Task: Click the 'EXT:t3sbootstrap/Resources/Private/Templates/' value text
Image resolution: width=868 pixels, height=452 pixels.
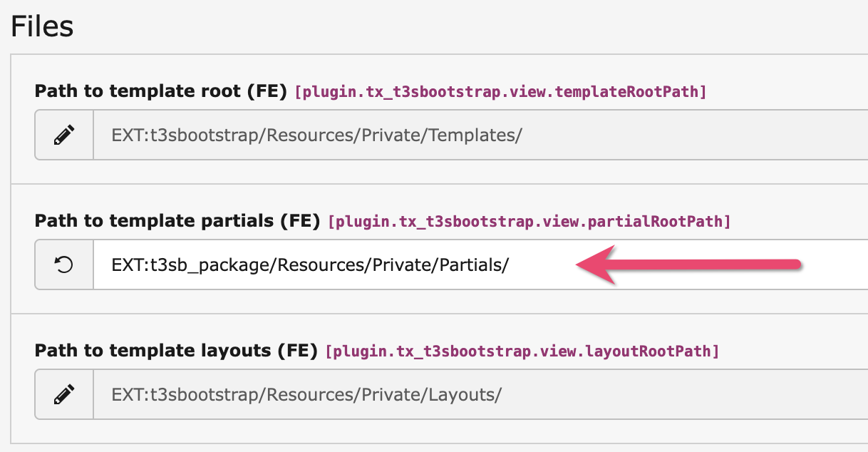Action: tap(316, 135)
